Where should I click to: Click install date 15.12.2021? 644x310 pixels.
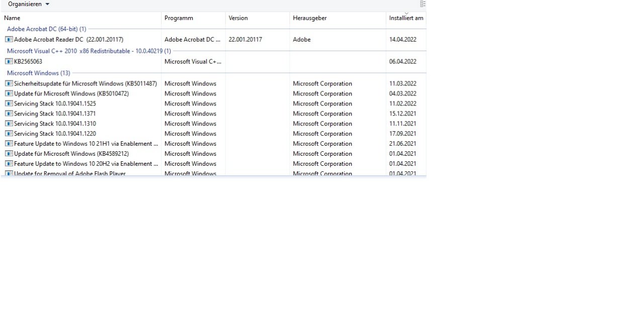click(403, 114)
